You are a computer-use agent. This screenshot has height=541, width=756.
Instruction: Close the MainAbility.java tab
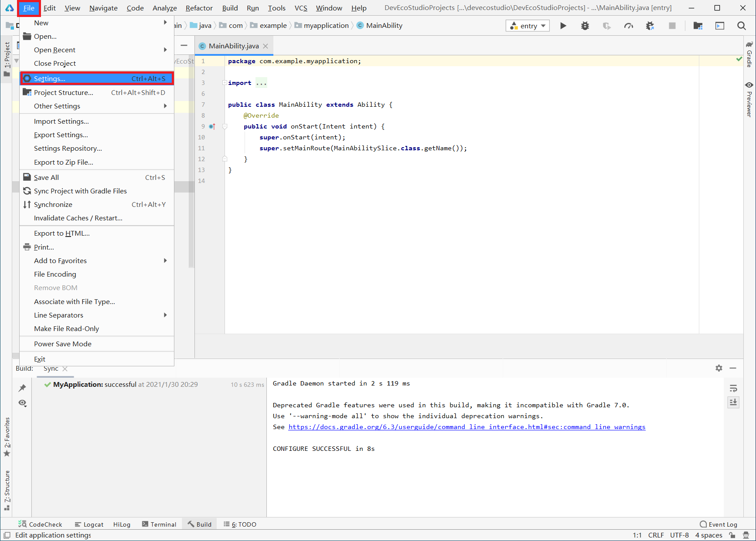(265, 46)
